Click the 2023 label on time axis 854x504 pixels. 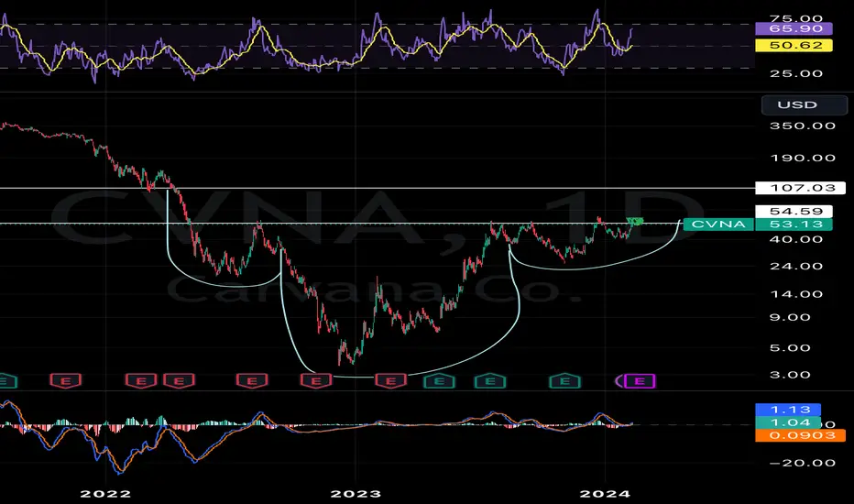356,494
